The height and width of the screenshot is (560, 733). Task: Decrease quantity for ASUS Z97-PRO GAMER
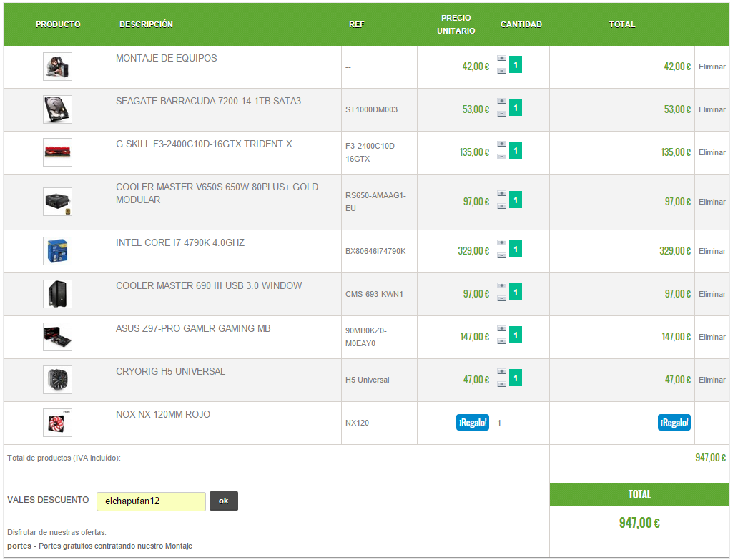point(501,341)
